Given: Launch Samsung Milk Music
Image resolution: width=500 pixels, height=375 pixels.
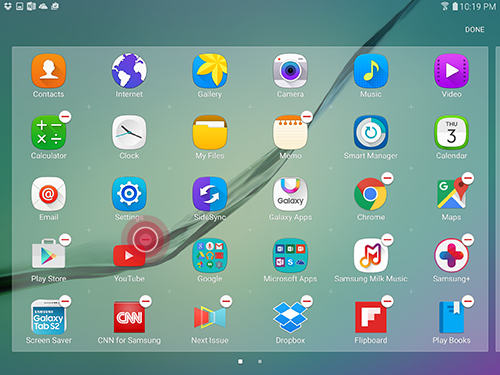Looking at the screenshot, I should [371, 255].
